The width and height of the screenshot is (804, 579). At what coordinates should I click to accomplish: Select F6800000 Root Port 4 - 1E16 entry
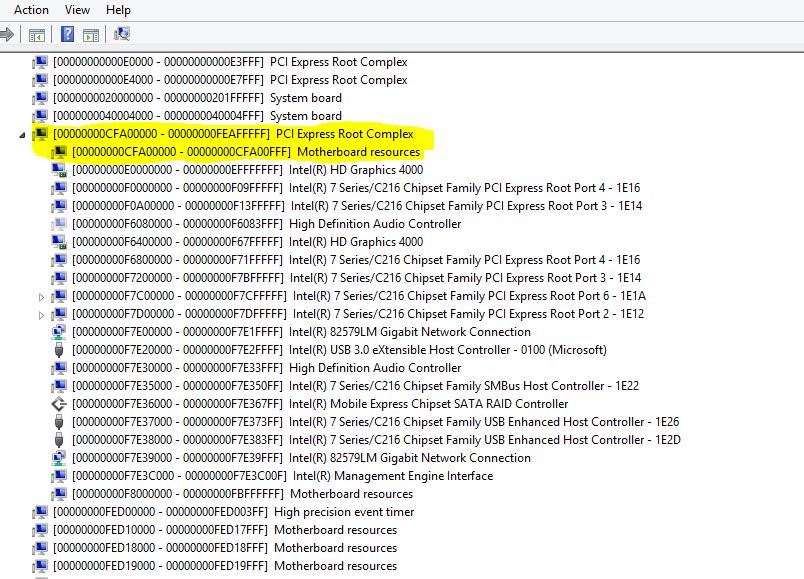pyautogui.click(x=356, y=259)
